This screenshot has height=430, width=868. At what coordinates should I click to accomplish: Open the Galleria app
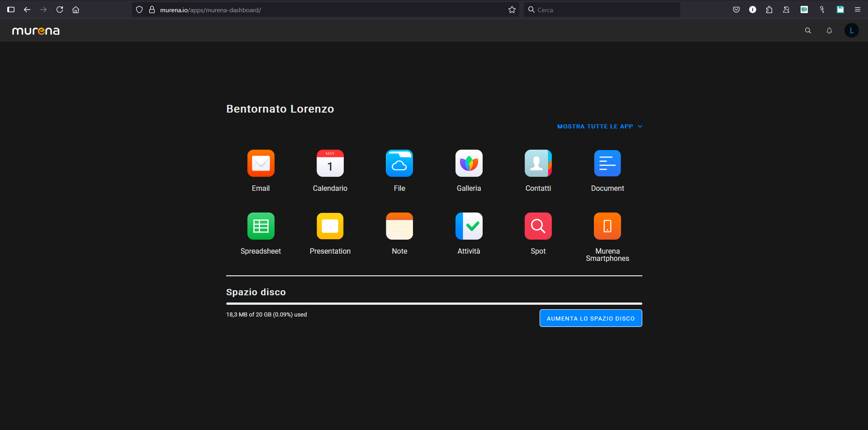pyautogui.click(x=469, y=163)
